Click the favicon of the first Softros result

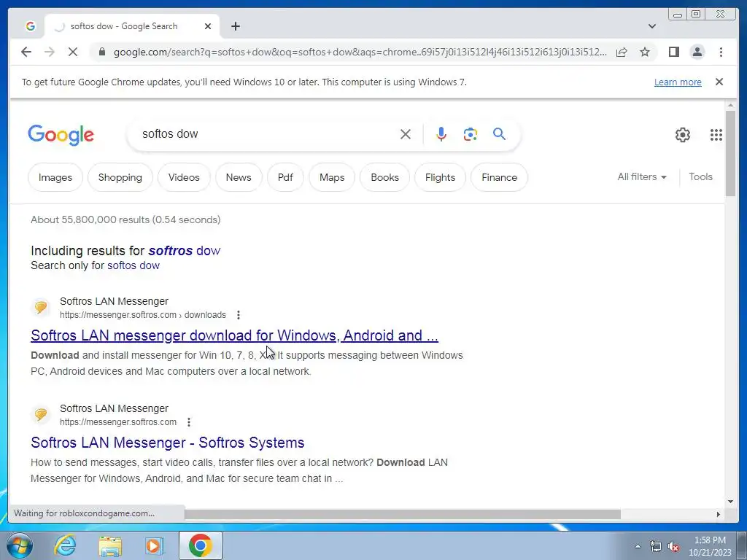point(41,308)
